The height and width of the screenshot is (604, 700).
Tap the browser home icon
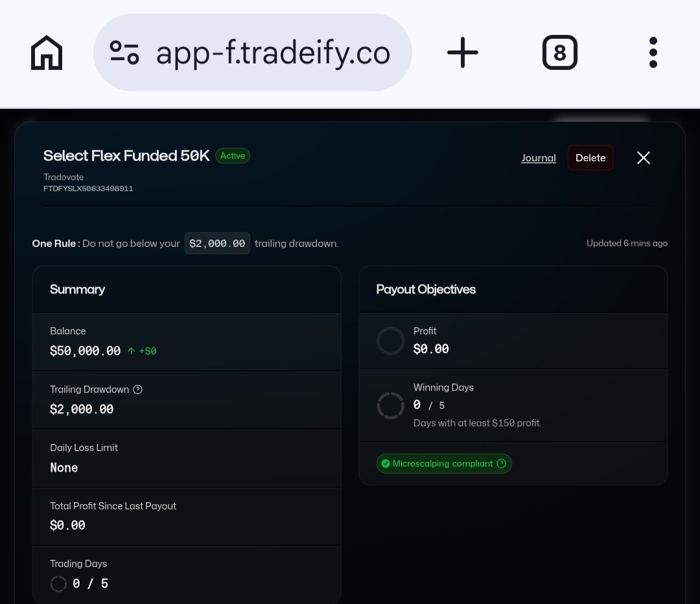point(47,52)
